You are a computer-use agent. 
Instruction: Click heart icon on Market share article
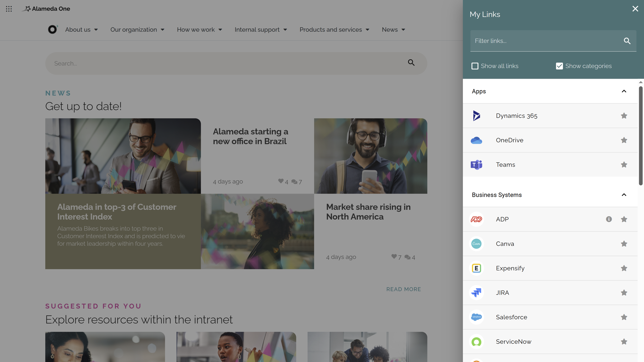(394, 256)
